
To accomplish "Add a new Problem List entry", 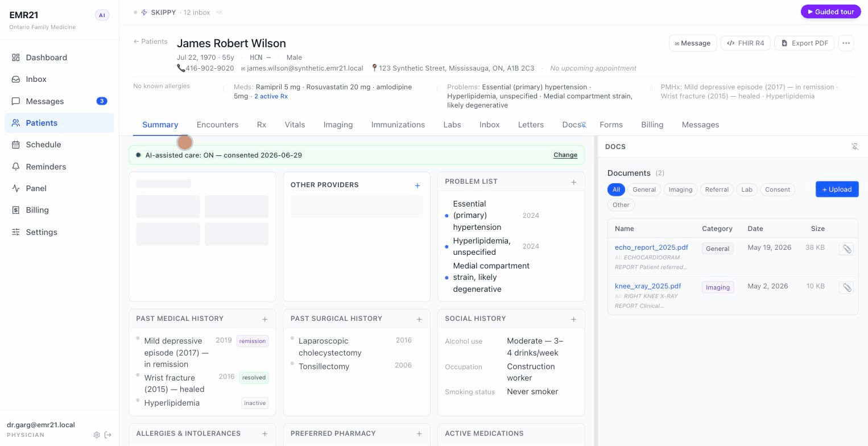I will coord(573,182).
